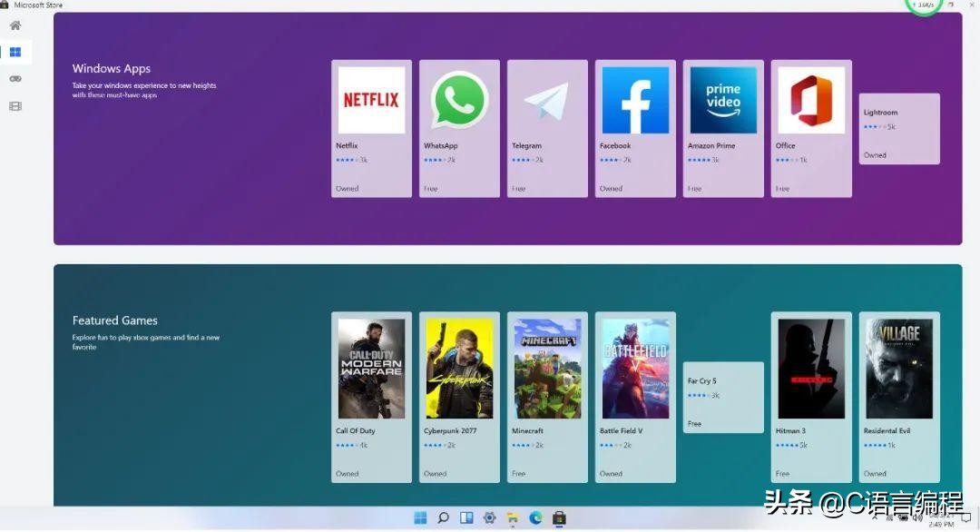Click the Microsoft Store title bar label
980x532 pixels.
36,4
